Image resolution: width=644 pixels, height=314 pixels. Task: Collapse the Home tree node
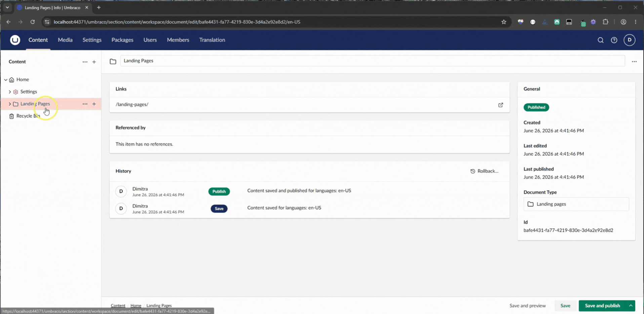coord(6,80)
